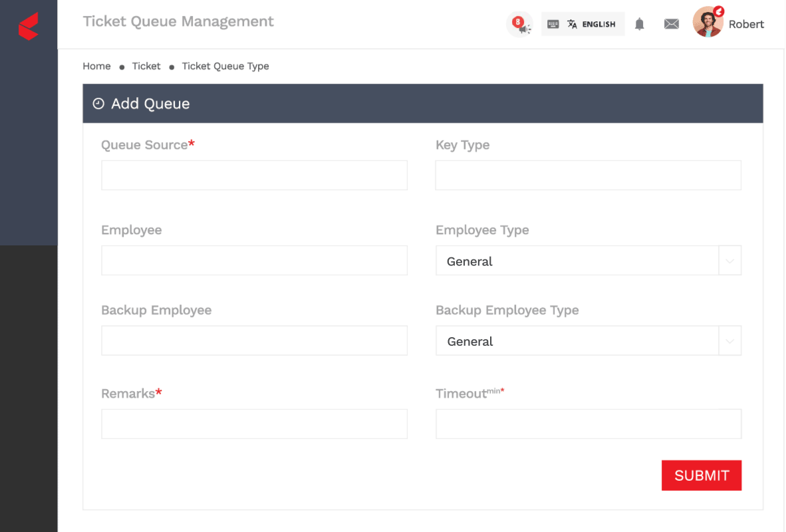Focus the Remarks input field

[254, 424]
